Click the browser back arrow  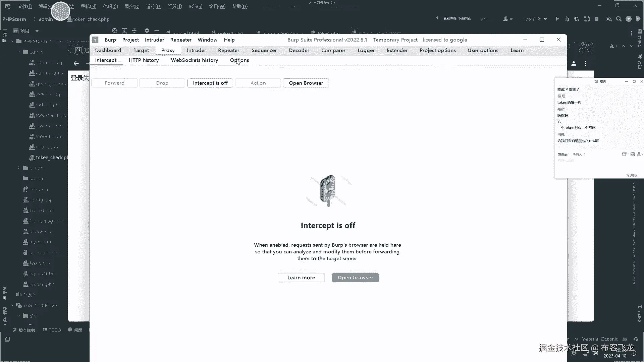tap(76, 63)
